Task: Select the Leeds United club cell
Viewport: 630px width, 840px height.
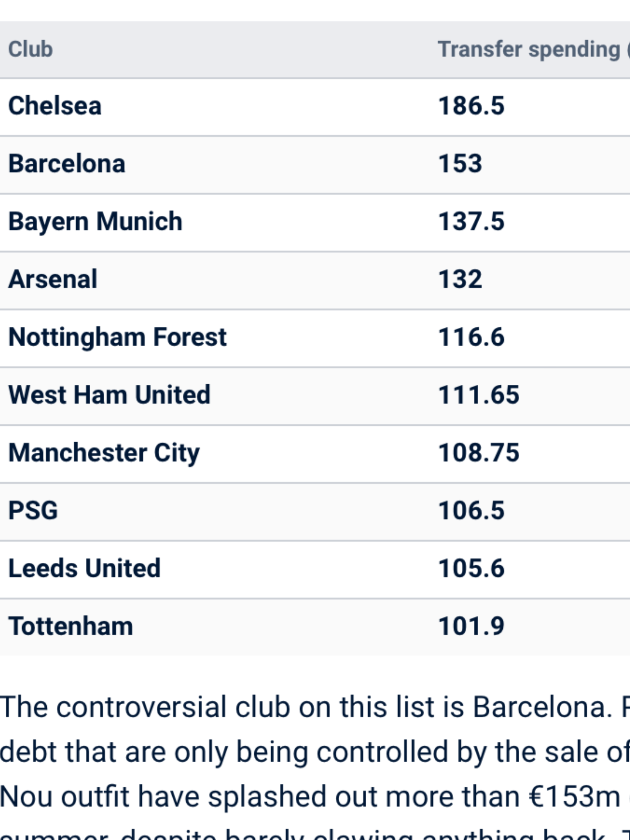Action: pyautogui.click(x=84, y=568)
